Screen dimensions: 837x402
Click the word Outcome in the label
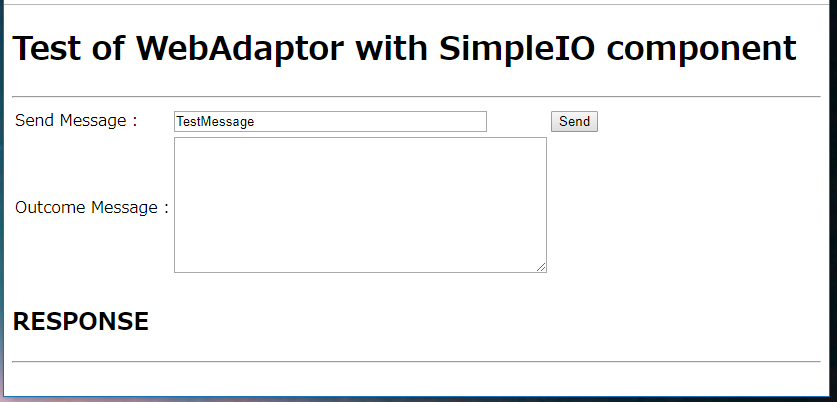tap(51, 207)
